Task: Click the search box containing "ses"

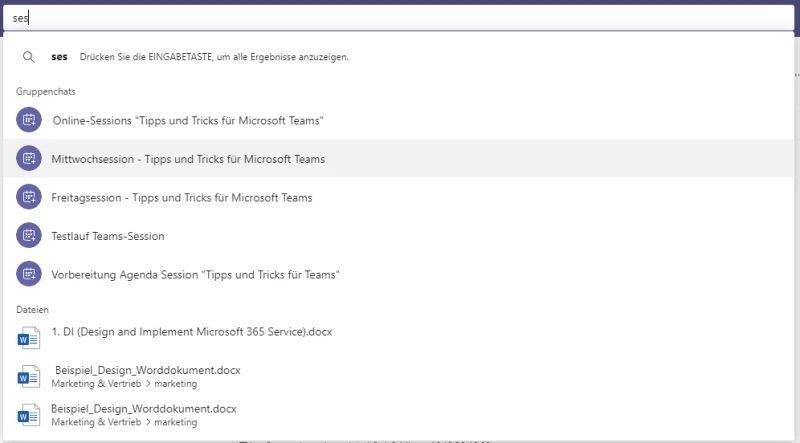Action: click(x=398, y=18)
